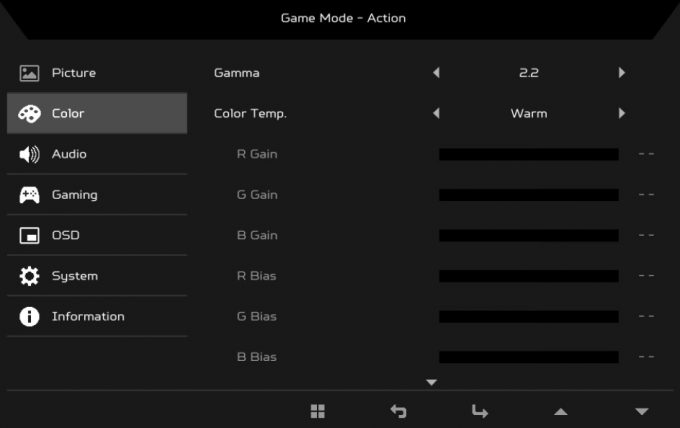This screenshot has width=680, height=428.
Task: Click the Gaming controller icon
Action: 29,195
